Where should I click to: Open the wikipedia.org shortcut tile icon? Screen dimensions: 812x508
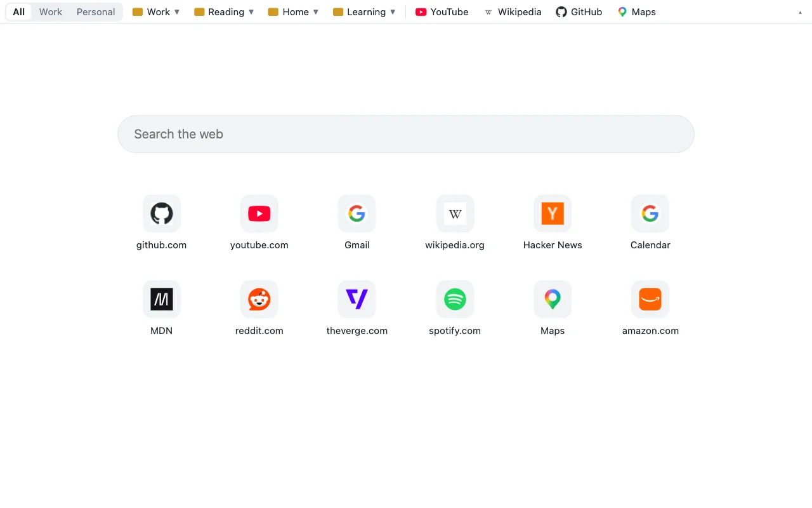coord(455,213)
